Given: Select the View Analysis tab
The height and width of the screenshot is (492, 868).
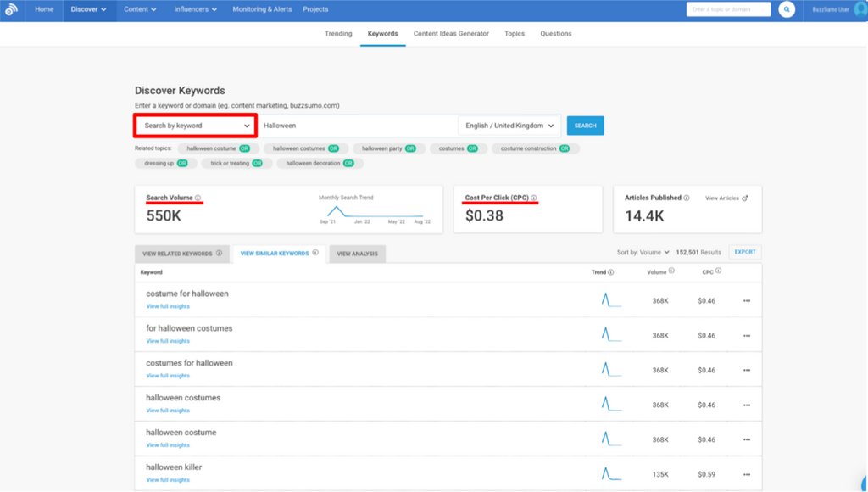Looking at the screenshot, I should click(357, 254).
